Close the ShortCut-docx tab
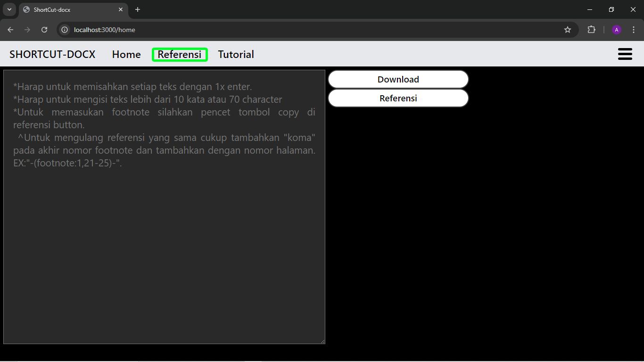 pos(121,9)
